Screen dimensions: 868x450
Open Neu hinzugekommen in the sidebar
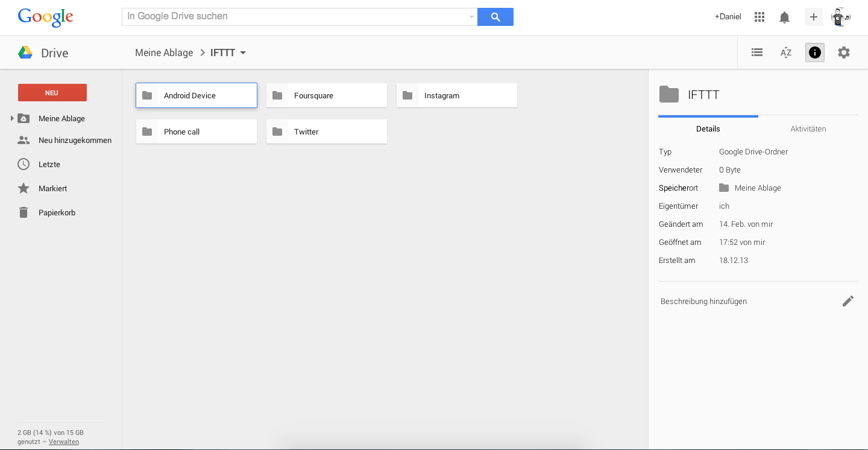click(75, 140)
